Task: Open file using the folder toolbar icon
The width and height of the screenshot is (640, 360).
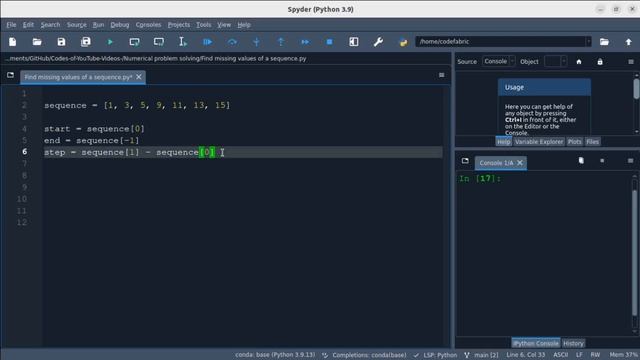Action: 37,42
